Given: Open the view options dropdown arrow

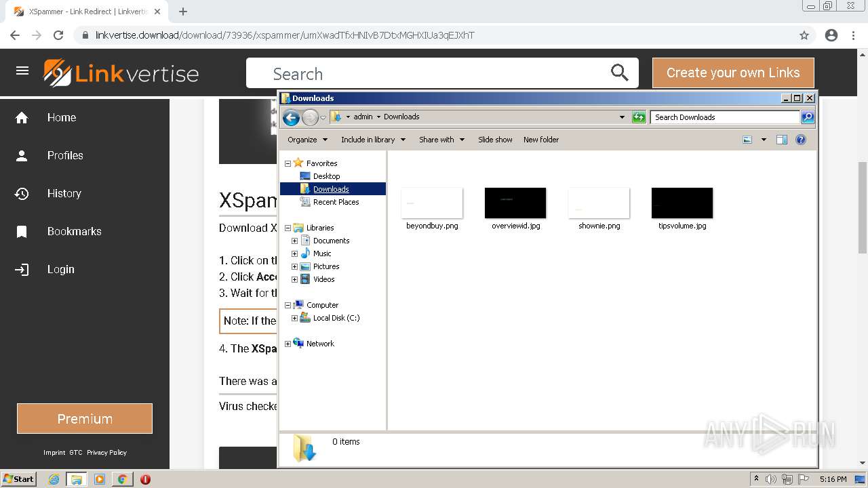Looking at the screenshot, I should (764, 140).
